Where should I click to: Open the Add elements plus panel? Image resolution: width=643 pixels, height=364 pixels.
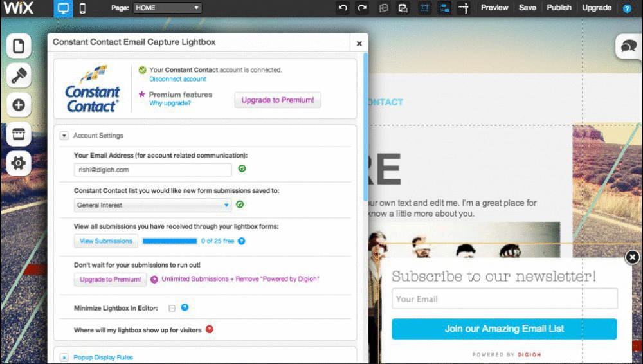pos(19,105)
